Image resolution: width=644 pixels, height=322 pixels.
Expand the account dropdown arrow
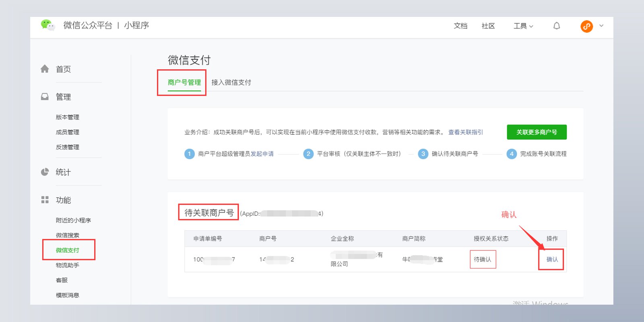601,26
